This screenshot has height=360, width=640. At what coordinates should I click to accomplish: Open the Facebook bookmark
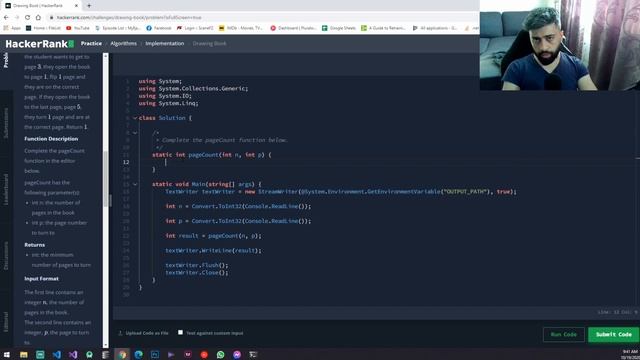pyautogui.click(x=159, y=28)
